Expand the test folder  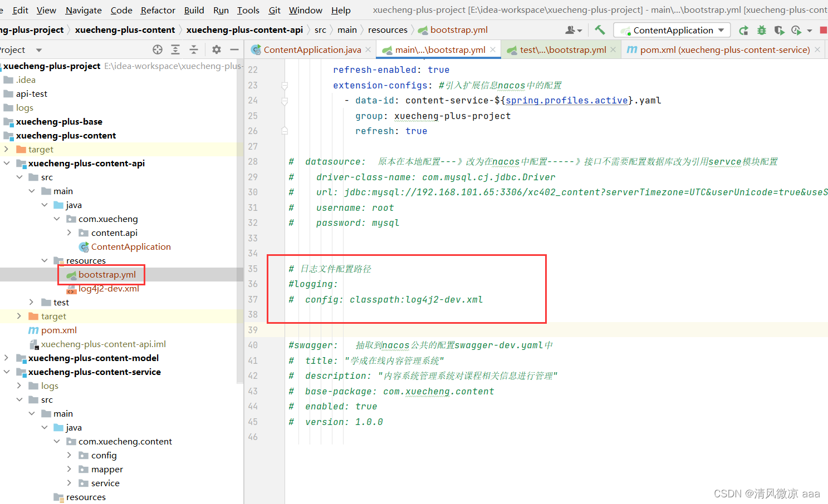click(32, 302)
